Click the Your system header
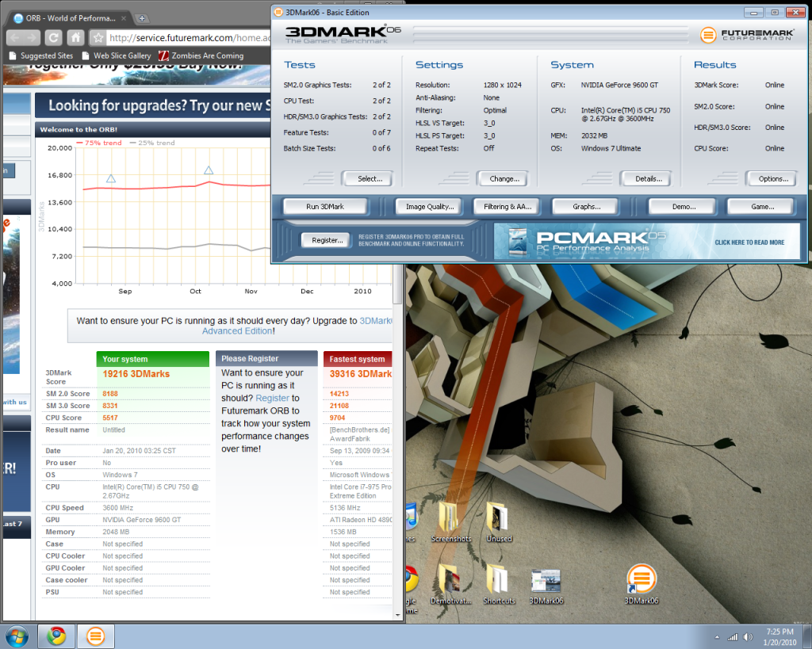Viewport: 812px width, 649px height. [153, 359]
